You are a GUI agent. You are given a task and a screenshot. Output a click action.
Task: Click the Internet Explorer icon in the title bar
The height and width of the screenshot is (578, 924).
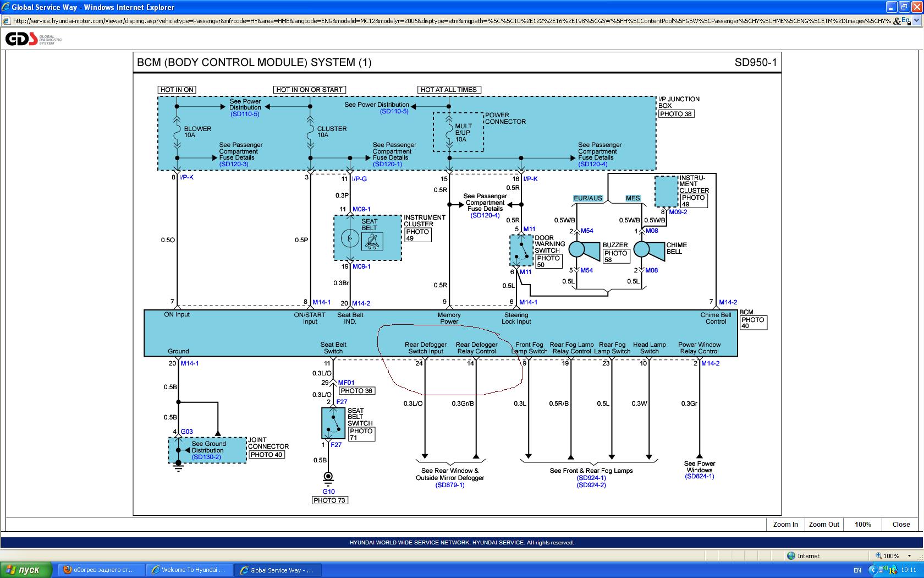point(5,7)
